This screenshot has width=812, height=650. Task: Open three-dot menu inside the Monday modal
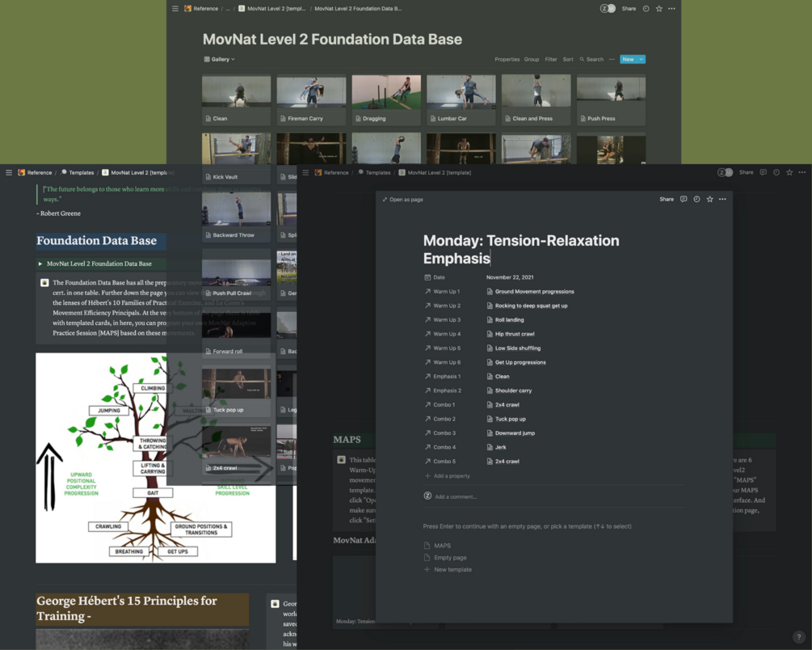[x=722, y=199]
